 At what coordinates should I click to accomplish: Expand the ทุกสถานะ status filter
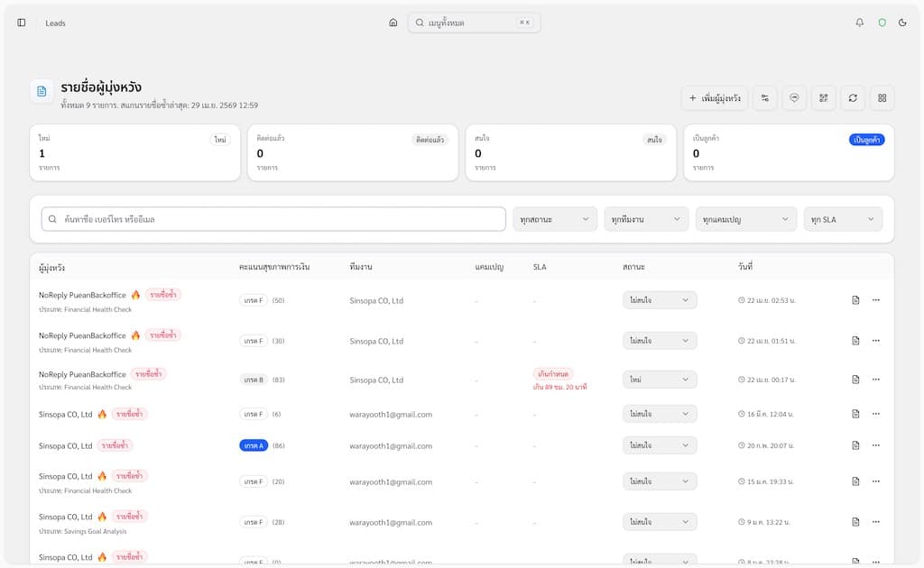pos(555,219)
